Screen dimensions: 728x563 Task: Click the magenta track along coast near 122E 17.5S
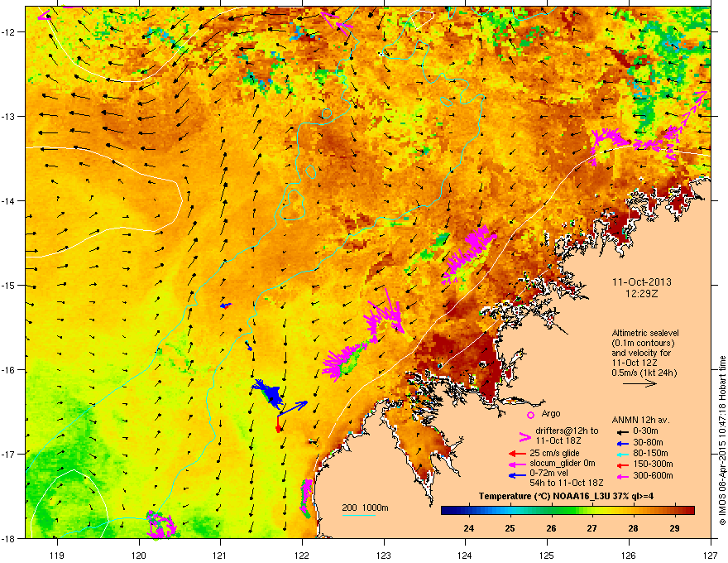point(306,498)
